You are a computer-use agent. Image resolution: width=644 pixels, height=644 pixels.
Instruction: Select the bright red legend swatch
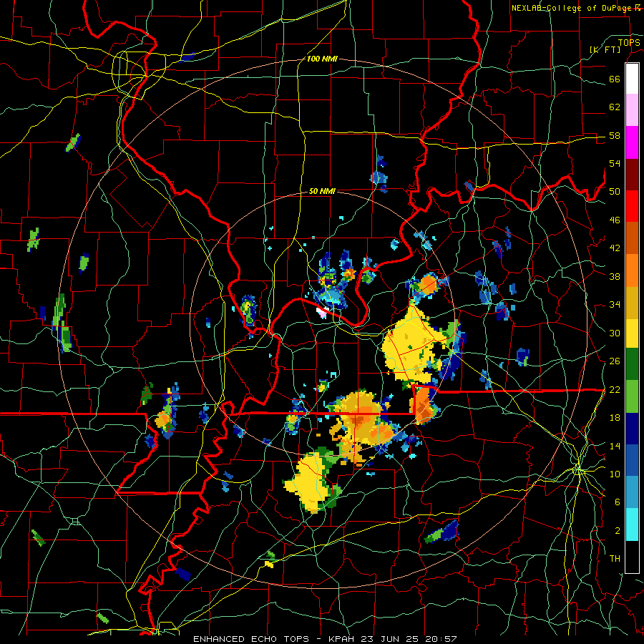click(632, 206)
